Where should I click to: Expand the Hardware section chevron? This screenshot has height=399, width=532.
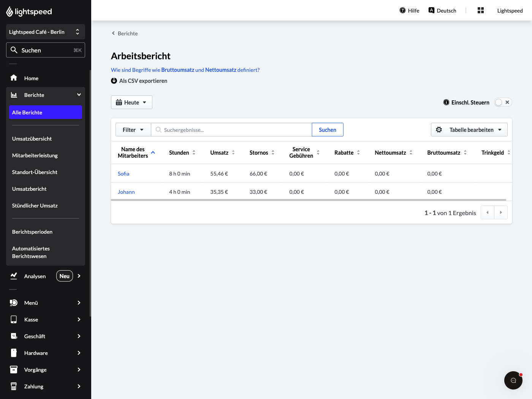[79, 353]
